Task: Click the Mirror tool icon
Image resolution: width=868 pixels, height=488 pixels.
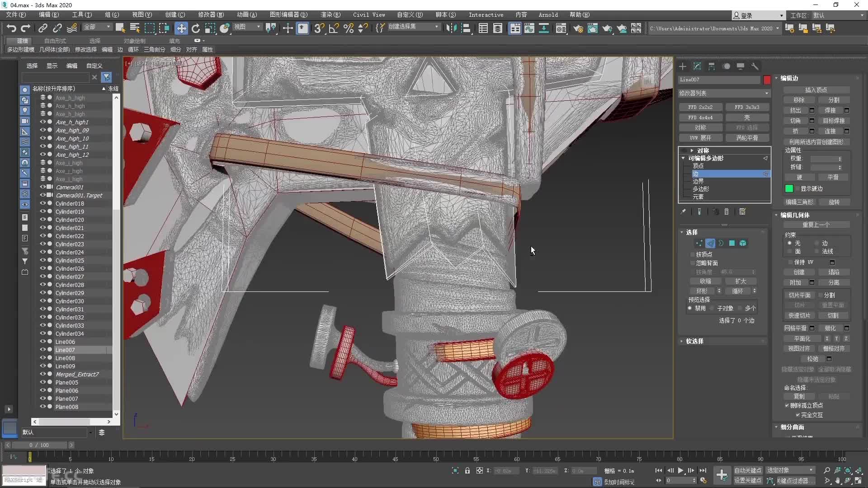Action: point(451,28)
